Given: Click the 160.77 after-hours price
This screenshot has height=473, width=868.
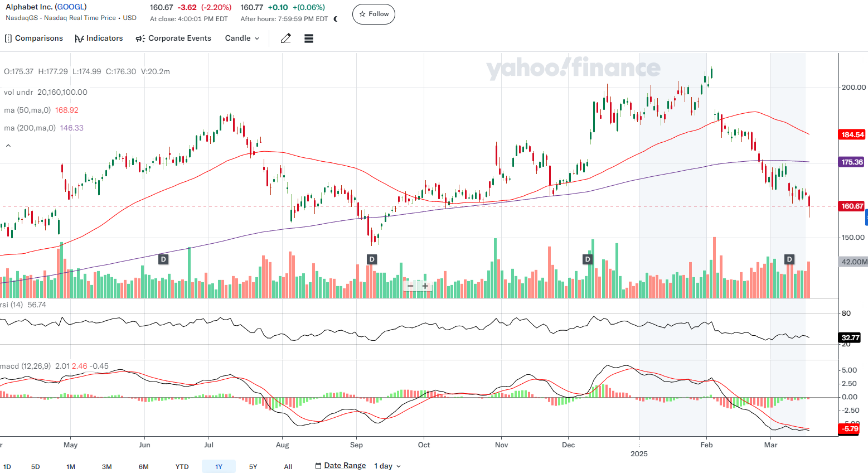Looking at the screenshot, I should [252, 7].
